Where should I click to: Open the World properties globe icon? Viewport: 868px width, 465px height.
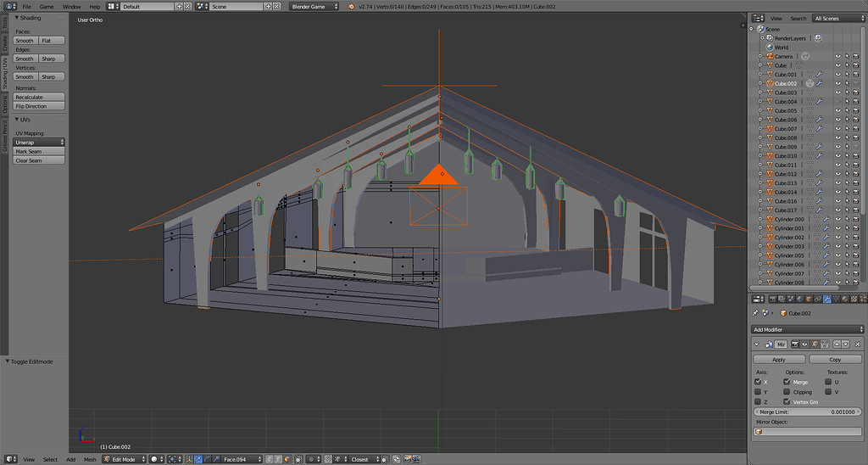[x=799, y=300]
